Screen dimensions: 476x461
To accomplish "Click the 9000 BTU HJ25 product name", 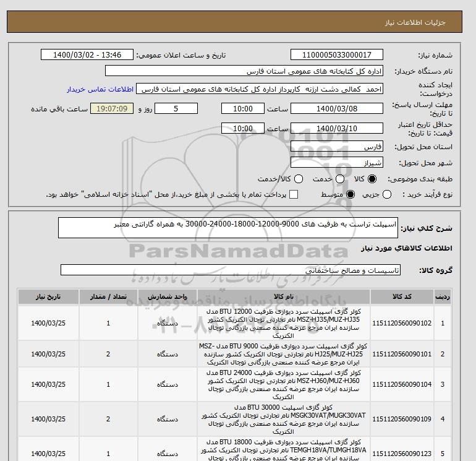I will [x=284, y=355].
